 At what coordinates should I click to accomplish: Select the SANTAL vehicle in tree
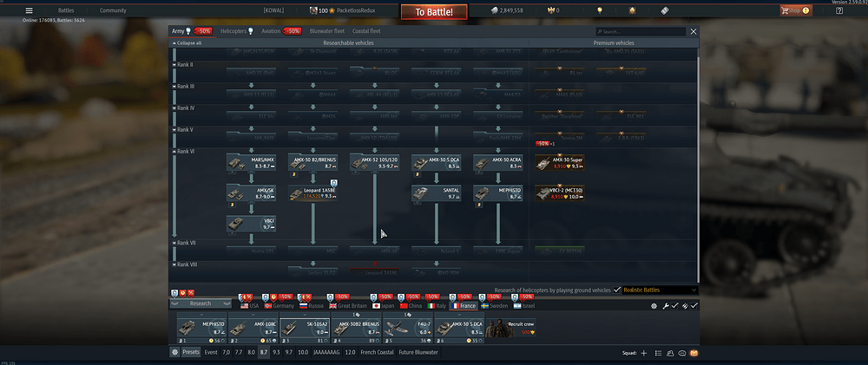pos(437,193)
